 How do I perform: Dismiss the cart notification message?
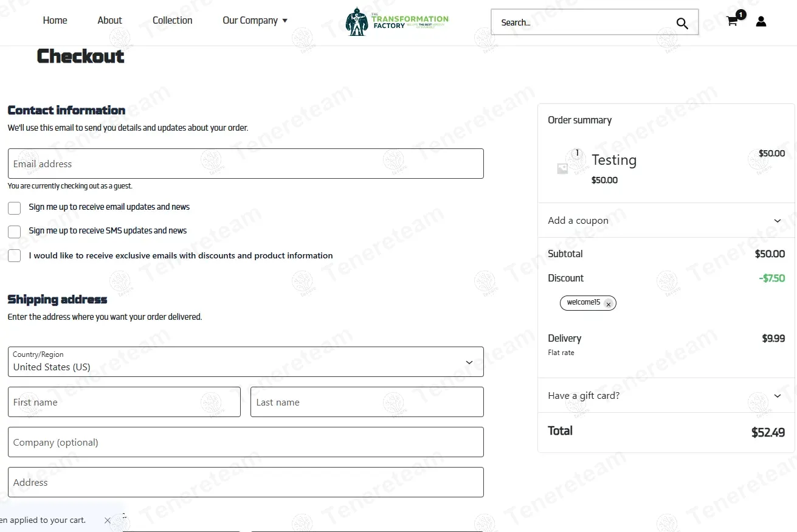click(x=108, y=520)
